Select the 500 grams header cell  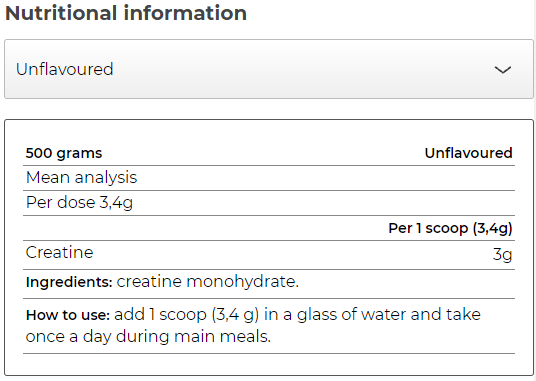[x=64, y=153]
